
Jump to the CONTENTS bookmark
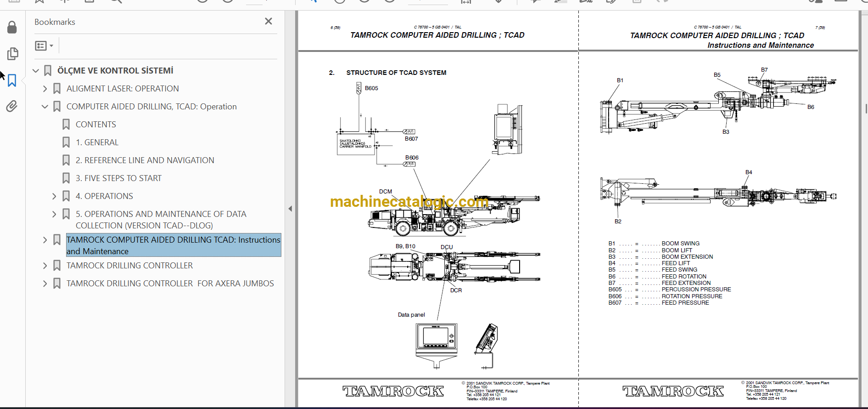pyautogui.click(x=96, y=125)
